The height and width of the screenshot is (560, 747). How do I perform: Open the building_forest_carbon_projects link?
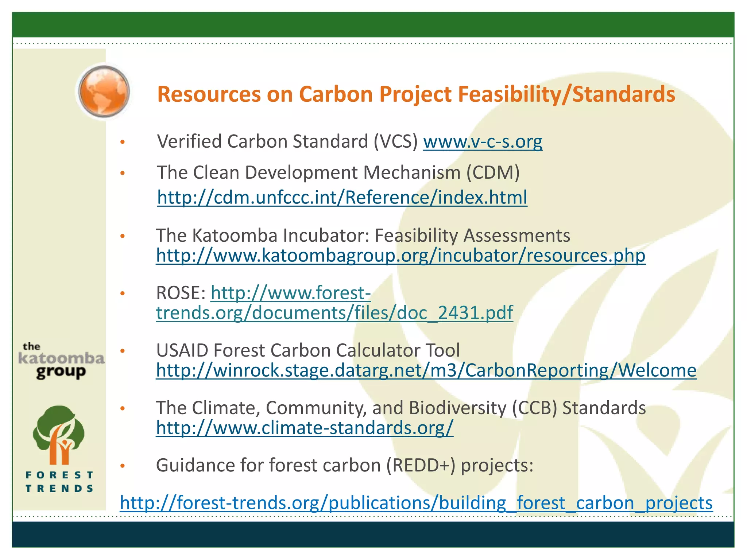click(416, 503)
